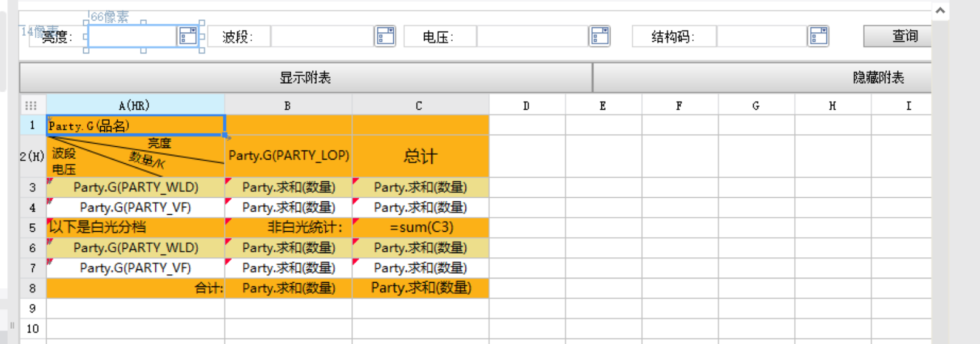The height and width of the screenshot is (344, 980).
Task: Open the 波段 parameter dropdown icon
Action: [385, 36]
